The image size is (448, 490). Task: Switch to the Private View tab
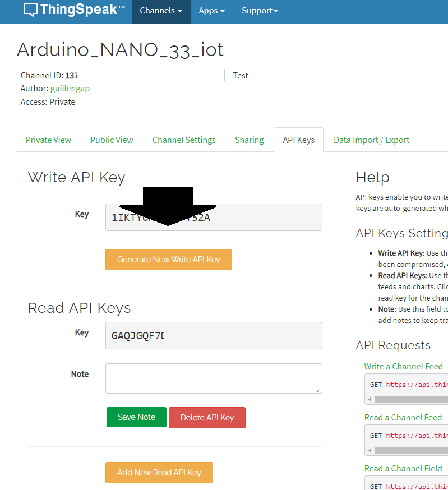pyautogui.click(x=48, y=140)
